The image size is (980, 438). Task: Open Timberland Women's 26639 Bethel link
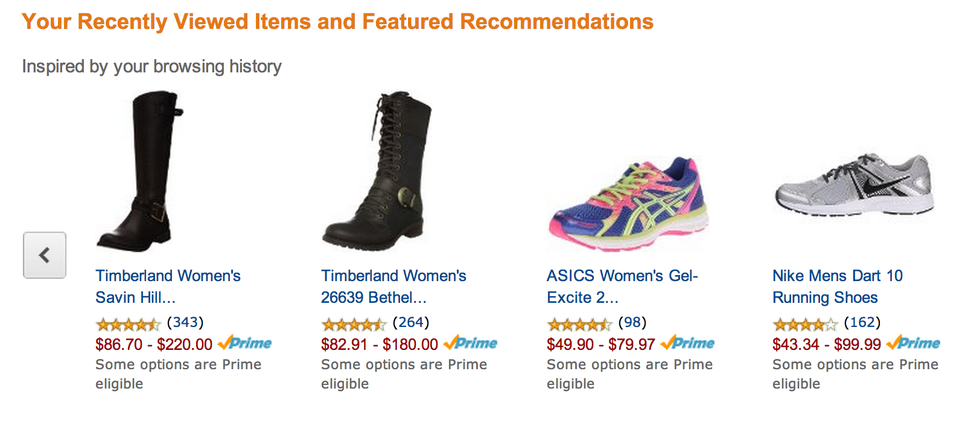[393, 287]
